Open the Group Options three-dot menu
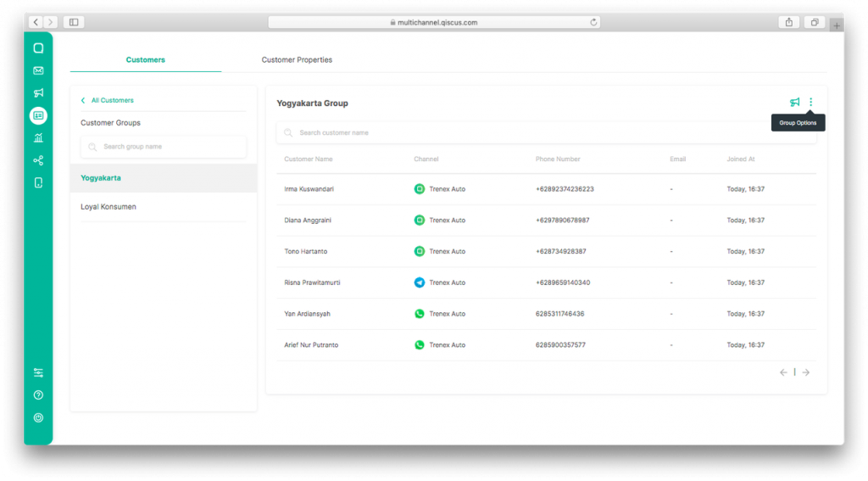The height and width of the screenshot is (481, 868). 811,102
